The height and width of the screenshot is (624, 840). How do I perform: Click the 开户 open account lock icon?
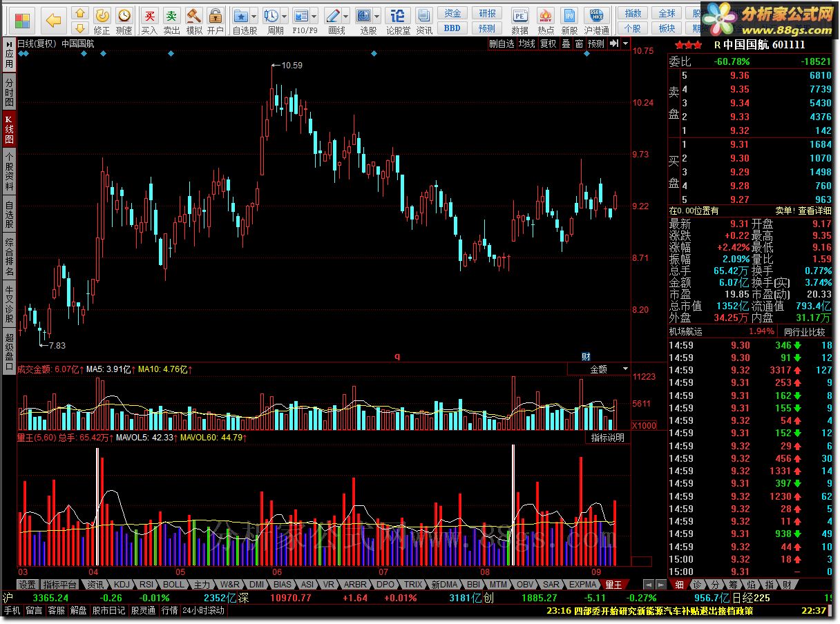coord(216,21)
